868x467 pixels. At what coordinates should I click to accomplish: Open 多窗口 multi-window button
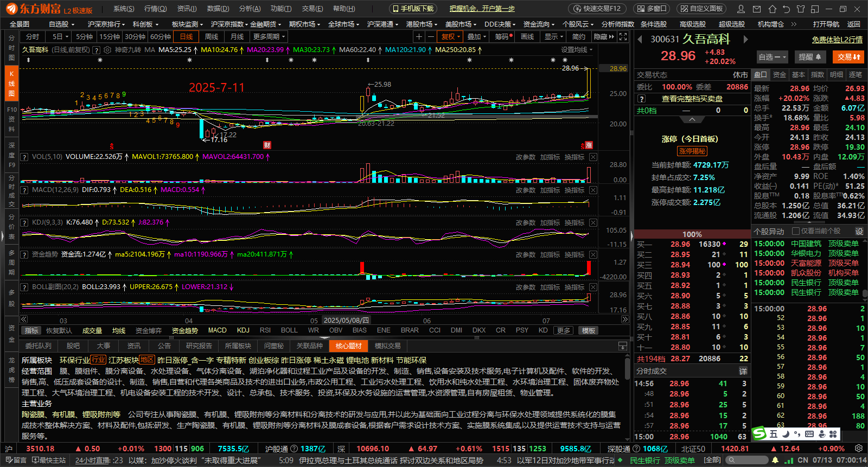click(x=651, y=9)
